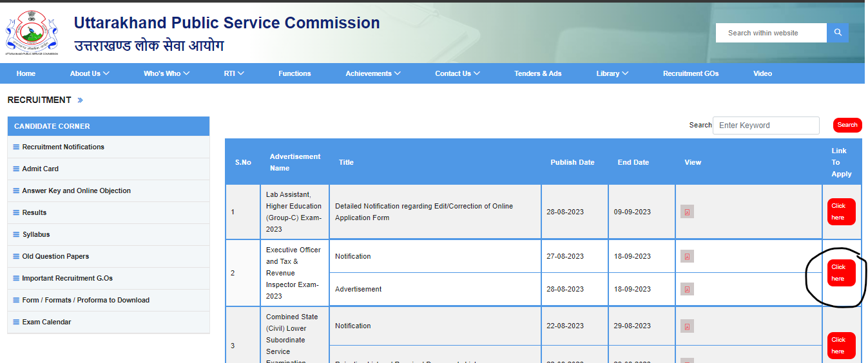Click the Hindi title उत्तराखण्ड लोक सेवा आयोग
This screenshot has width=868, height=363.
(149, 46)
